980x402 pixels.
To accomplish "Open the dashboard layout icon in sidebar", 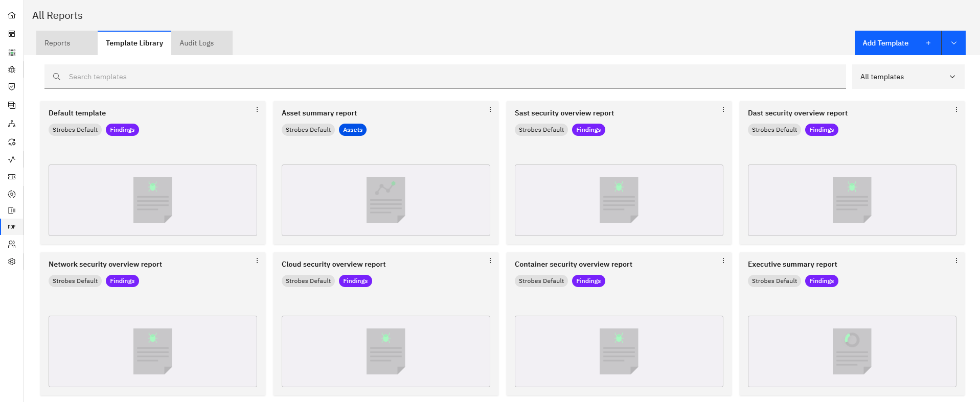I will click(x=12, y=34).
